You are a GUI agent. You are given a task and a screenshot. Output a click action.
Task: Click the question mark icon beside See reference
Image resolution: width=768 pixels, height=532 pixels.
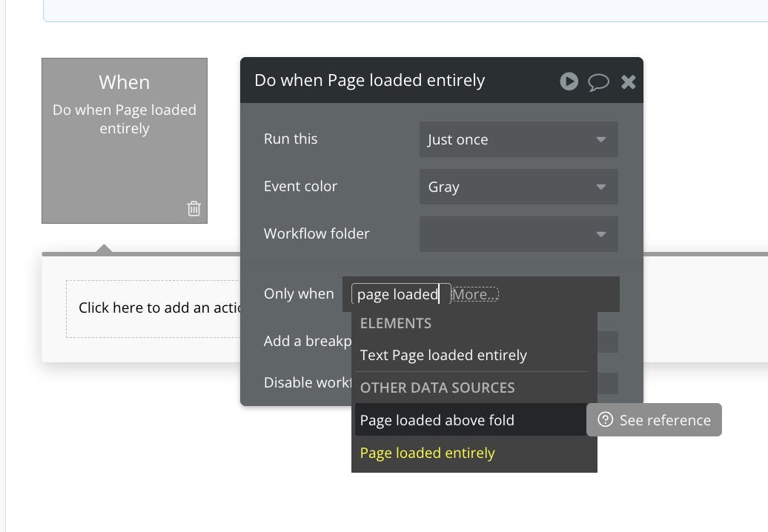coord(606,419)
